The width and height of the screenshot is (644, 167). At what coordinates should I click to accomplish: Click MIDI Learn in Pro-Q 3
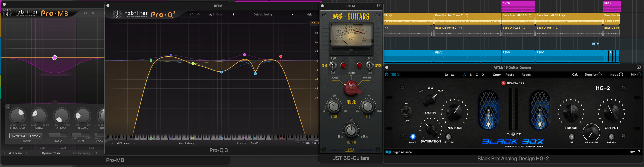123,143
